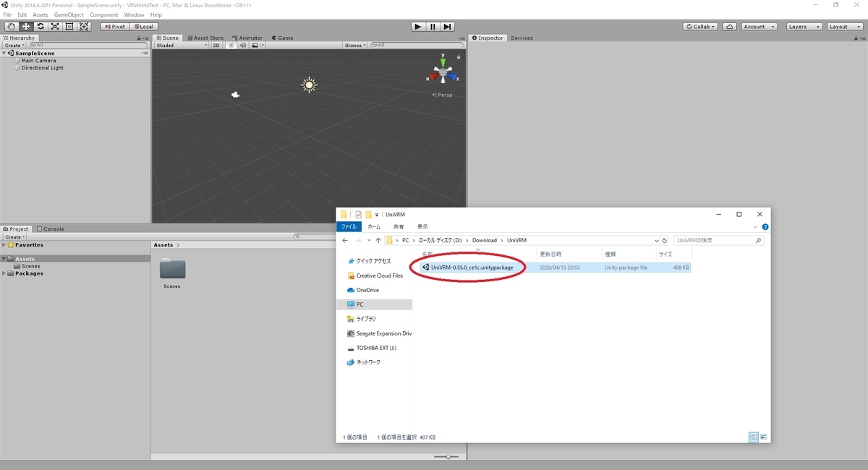Go up one folder in Explorer
This screenshot has height=470, width=868.
pyautogui.click(x=378, y=241)
